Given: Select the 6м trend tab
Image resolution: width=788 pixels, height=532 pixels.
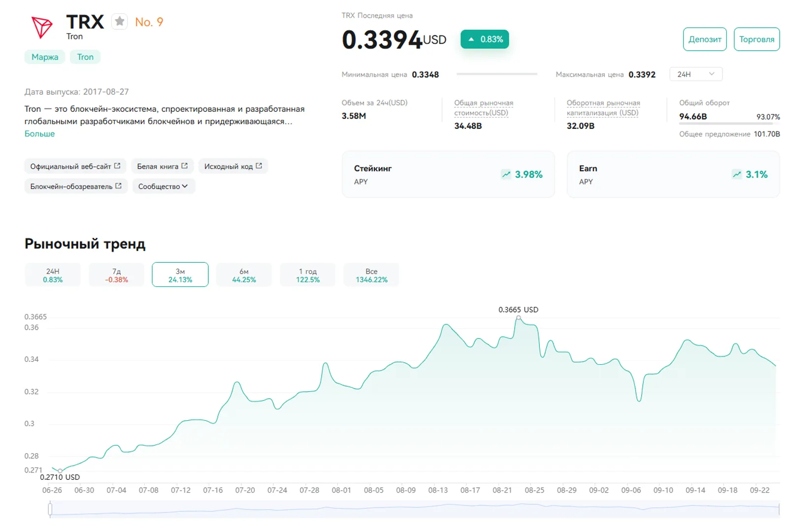Looking at the screenshot, I should (244, 275).
